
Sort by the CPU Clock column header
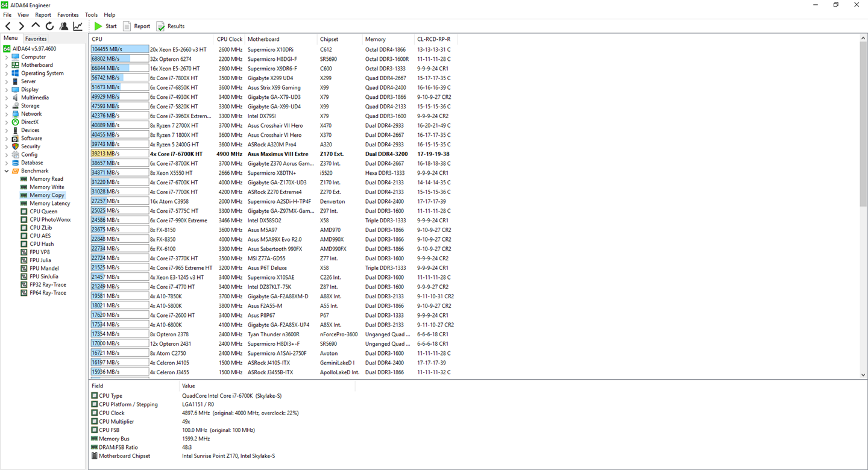click(x=229, y=39)
